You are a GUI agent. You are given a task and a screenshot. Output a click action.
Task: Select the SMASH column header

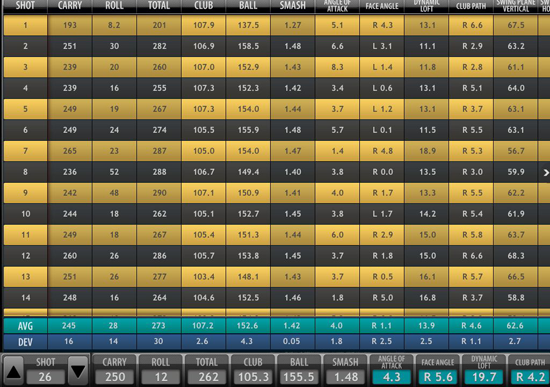pos(293,5)
